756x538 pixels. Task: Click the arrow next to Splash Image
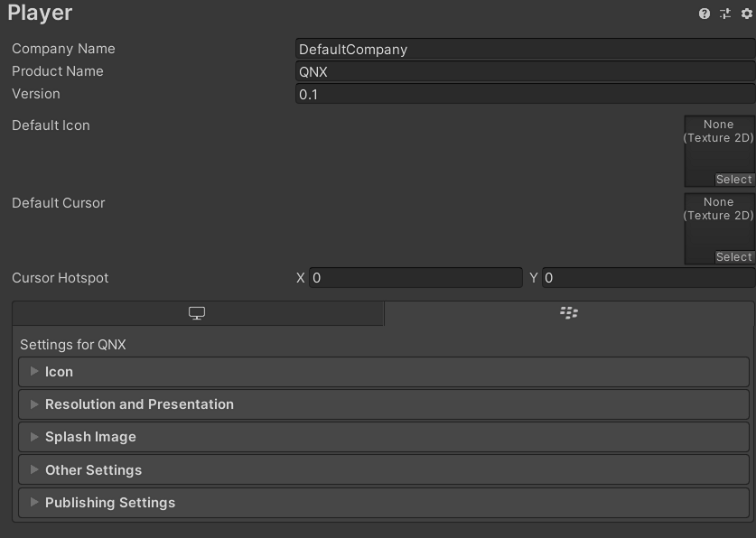[x=34, y=437]
